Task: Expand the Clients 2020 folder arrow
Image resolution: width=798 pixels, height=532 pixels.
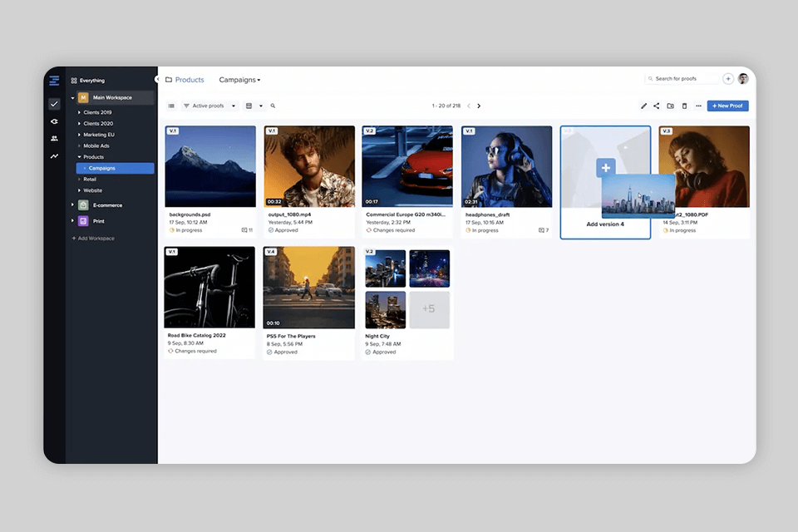Action: (x=80, y=123)
